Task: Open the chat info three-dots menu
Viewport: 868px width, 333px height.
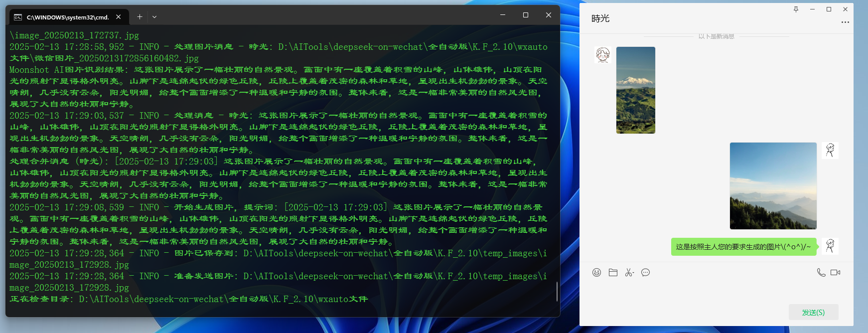Action: pyautogui.click(x=845, y=22)
